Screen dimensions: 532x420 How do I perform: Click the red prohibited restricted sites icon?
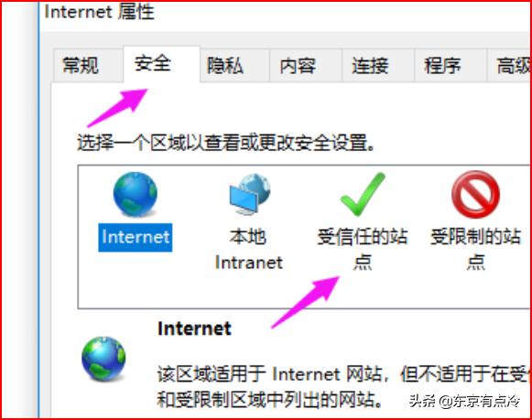tap(475, 194)
